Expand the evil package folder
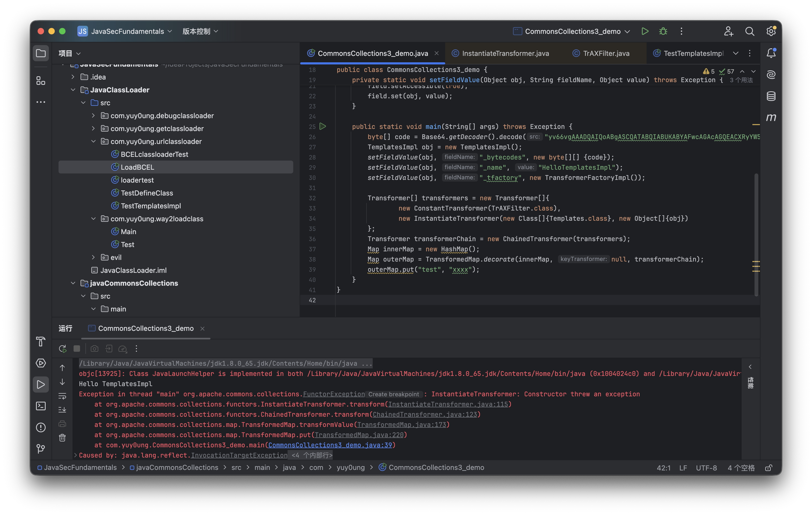 pyautogui.click(x=93, y=257)
